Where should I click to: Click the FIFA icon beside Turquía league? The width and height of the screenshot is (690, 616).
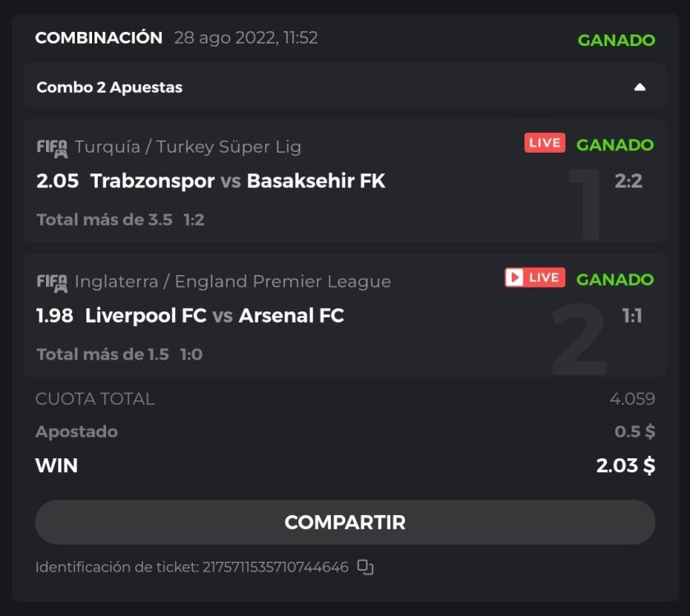point(52,148)
